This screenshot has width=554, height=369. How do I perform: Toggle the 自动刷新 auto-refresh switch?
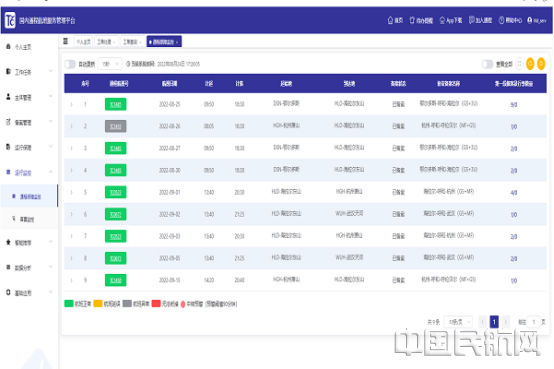tap(70, 64)
